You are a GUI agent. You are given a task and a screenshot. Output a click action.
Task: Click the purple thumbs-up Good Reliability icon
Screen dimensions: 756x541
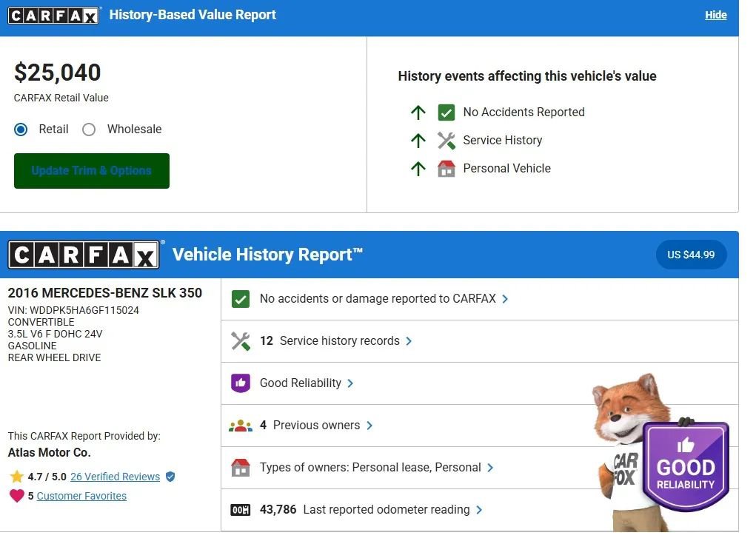pyautogui.click(x=241, y=383)
